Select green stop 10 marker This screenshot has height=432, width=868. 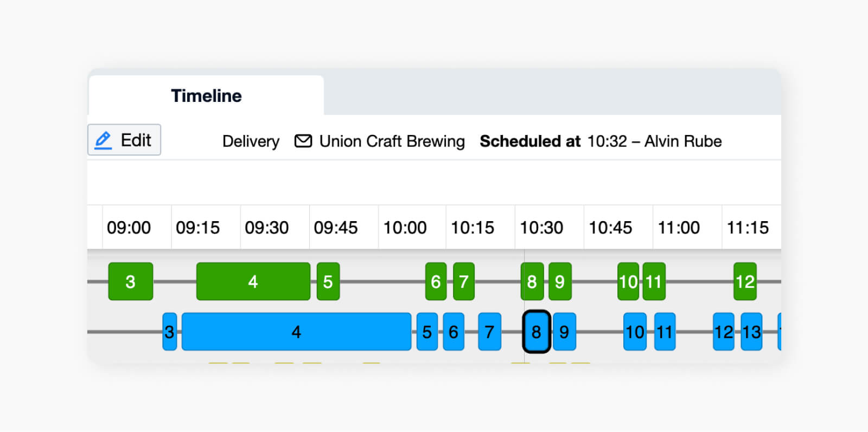(x=628, y=281)
